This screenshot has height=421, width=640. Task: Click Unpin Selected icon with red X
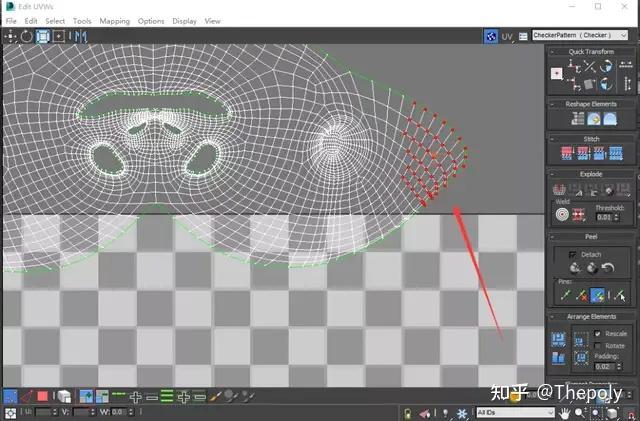coord(582,295)
